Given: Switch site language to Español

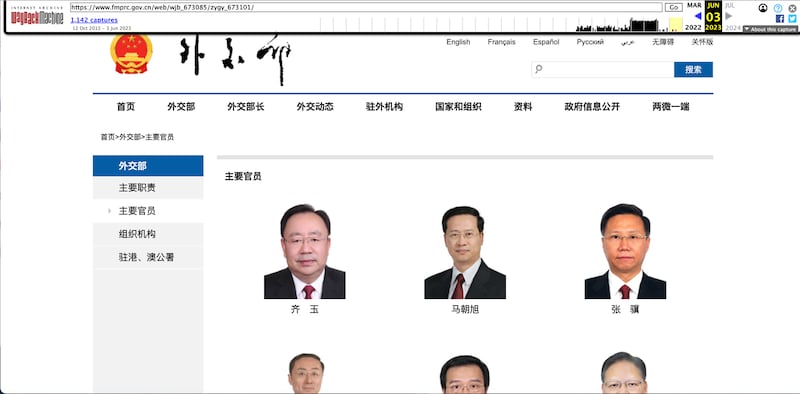Looking at the screenshot, I should click(x=546, y=42).
